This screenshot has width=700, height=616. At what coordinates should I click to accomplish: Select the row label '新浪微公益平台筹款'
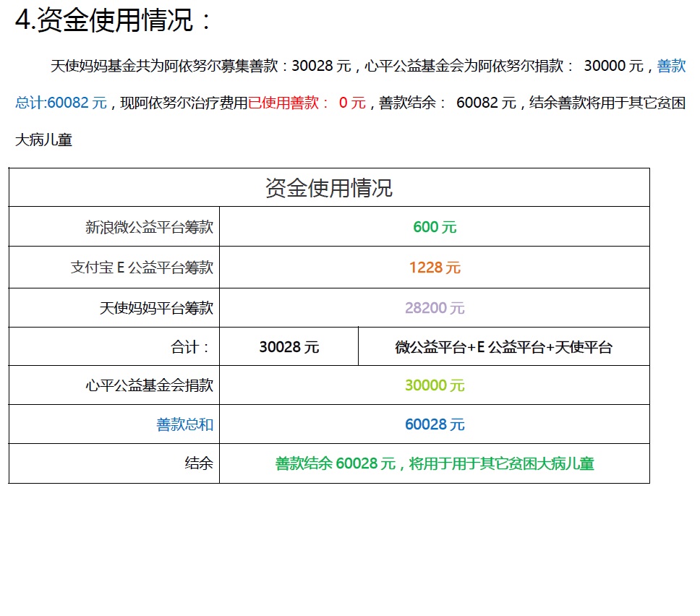(x=149, y=227)
